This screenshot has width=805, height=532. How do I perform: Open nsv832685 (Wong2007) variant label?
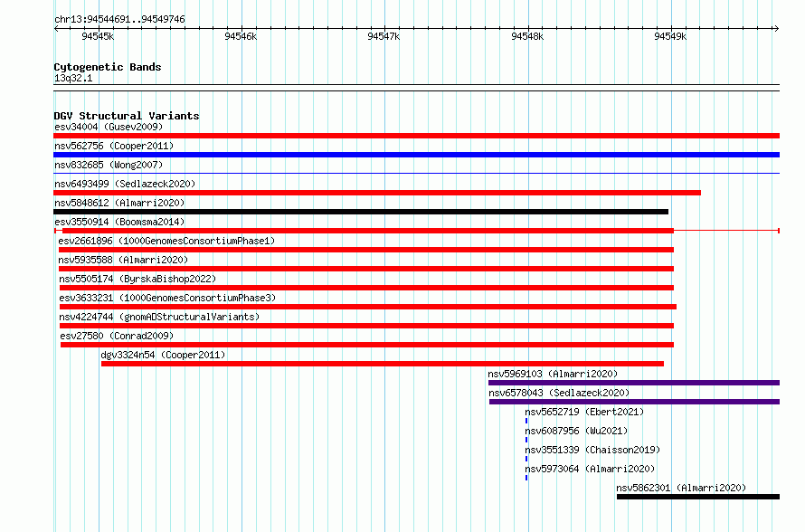click(109, 165)
